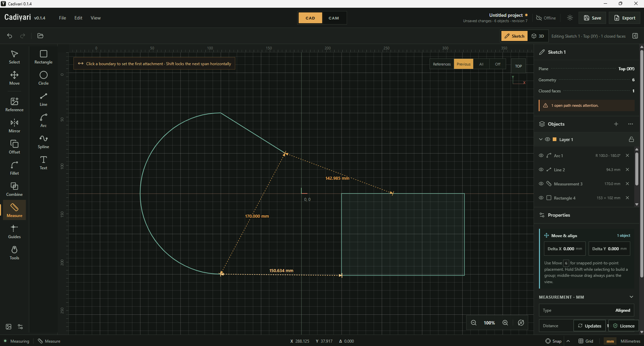The width and height of the screenshot is (644, 346).
Task: Collapse the Measurement MM section
Action: coord(631,297)
